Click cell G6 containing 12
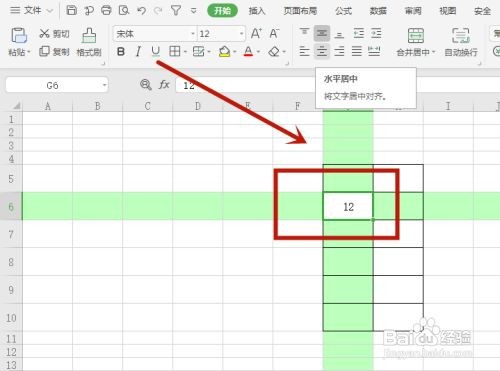 (x=348, y=206)
